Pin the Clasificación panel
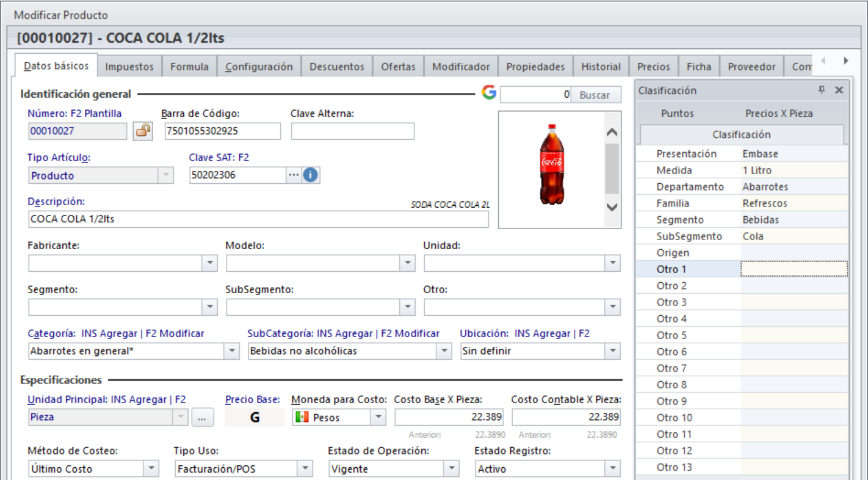 [822, 90]
